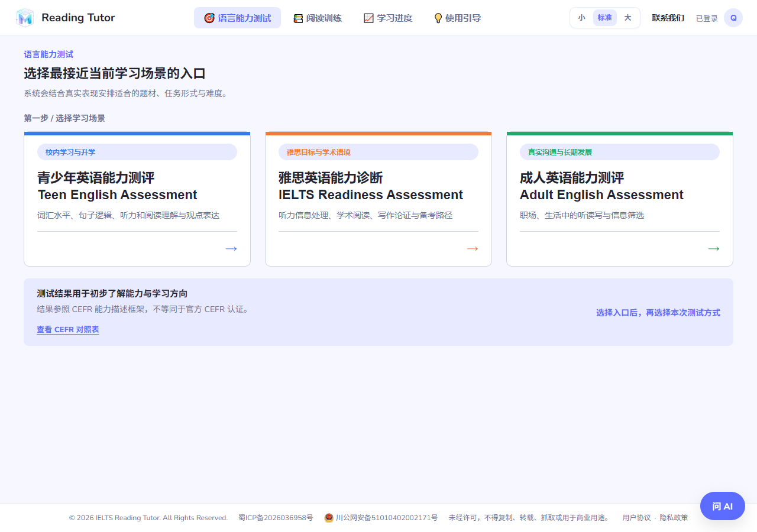Click 选择入口后，再选择本次测试方式 text
The width and height of the screenshot is (757, 532).
(658, 313)
